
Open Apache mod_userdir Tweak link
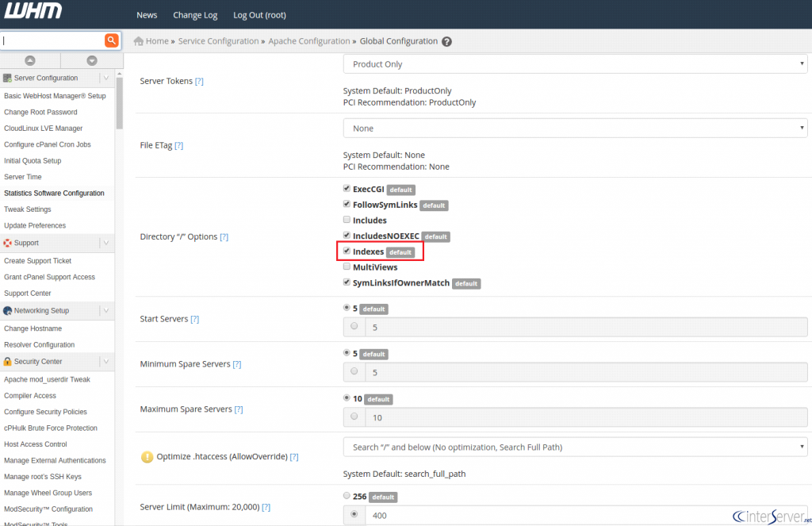pyautogui.click(x=47, y=379)
